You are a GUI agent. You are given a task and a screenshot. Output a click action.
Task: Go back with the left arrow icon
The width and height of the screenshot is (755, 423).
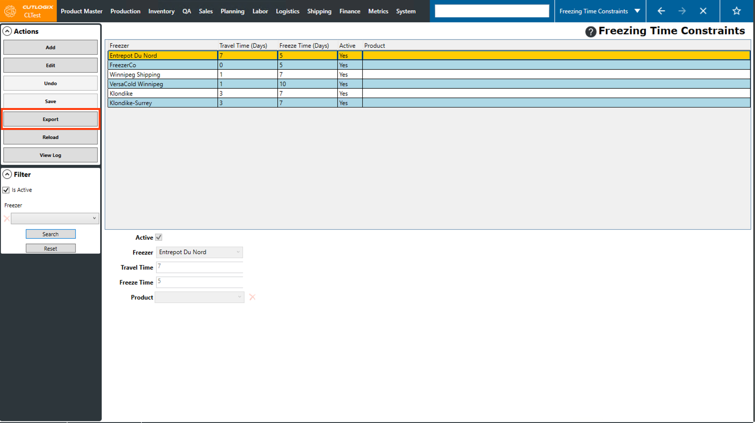tap(661, 11)
